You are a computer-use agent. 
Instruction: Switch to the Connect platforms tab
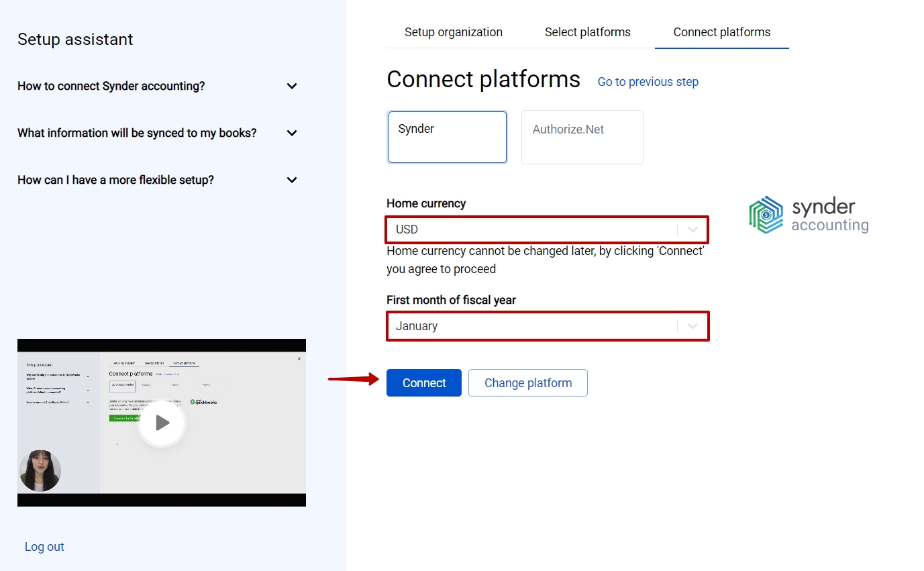[722, 32]
